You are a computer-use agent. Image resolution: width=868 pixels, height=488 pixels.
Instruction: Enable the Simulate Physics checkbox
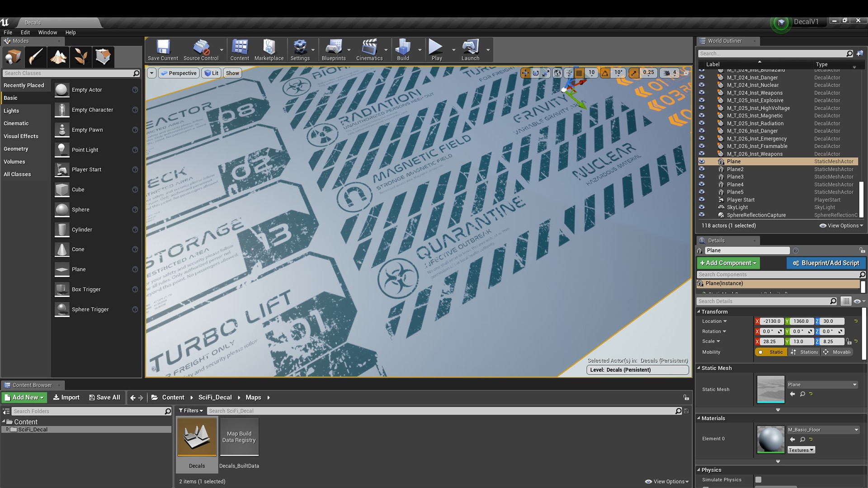(759, 480)
